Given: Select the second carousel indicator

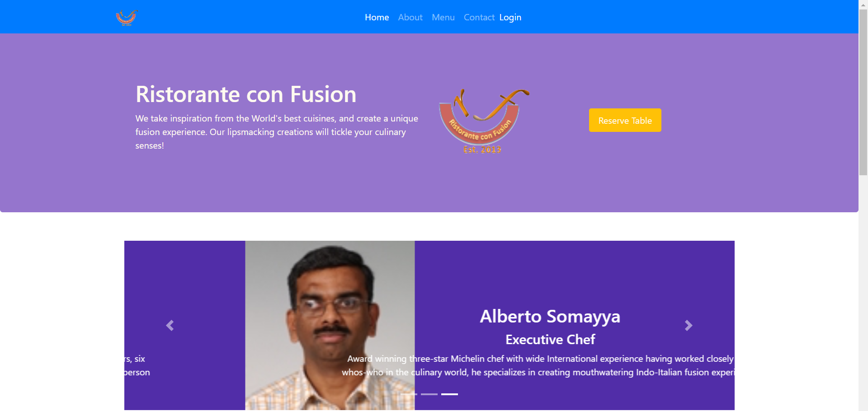Looking at the screenshot, I should (x=429, y=394).
